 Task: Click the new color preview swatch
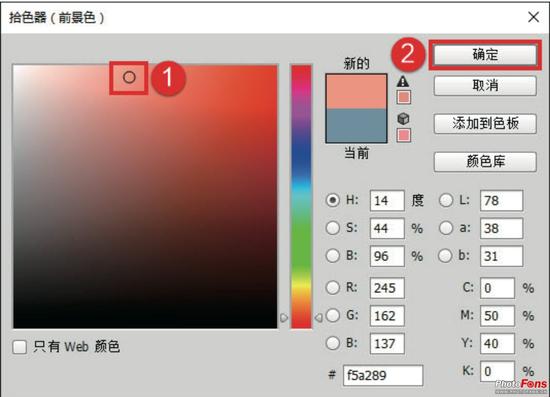356,91
